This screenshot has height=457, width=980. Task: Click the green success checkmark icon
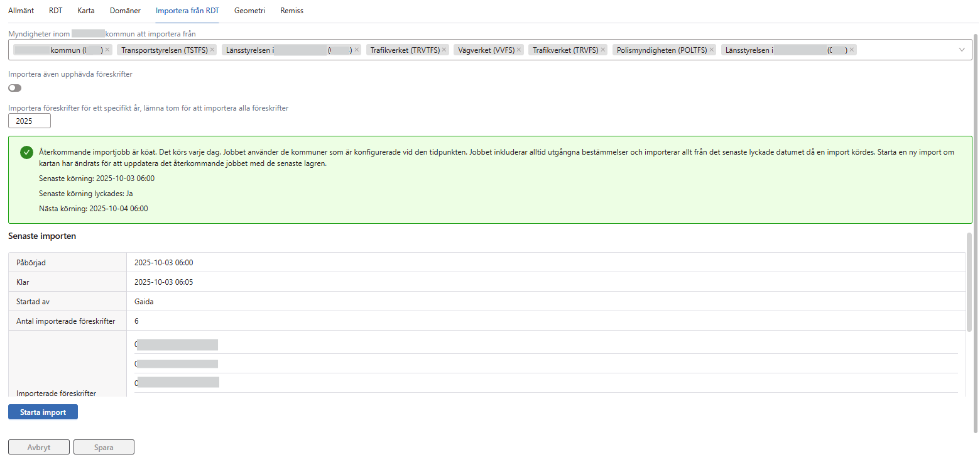(x=26, y=153)
